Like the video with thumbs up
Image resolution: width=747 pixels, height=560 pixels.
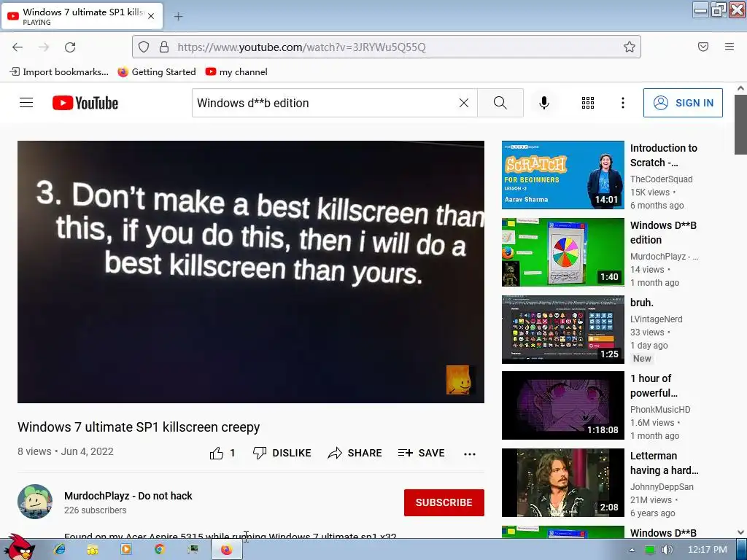click(222, 454)
